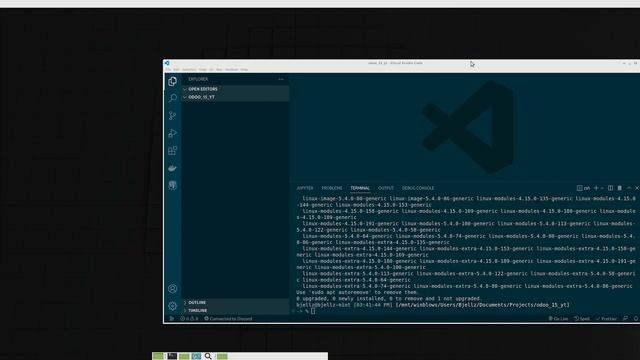Split the terminal pane
640x360 pixels.
(x=610, y=188)
